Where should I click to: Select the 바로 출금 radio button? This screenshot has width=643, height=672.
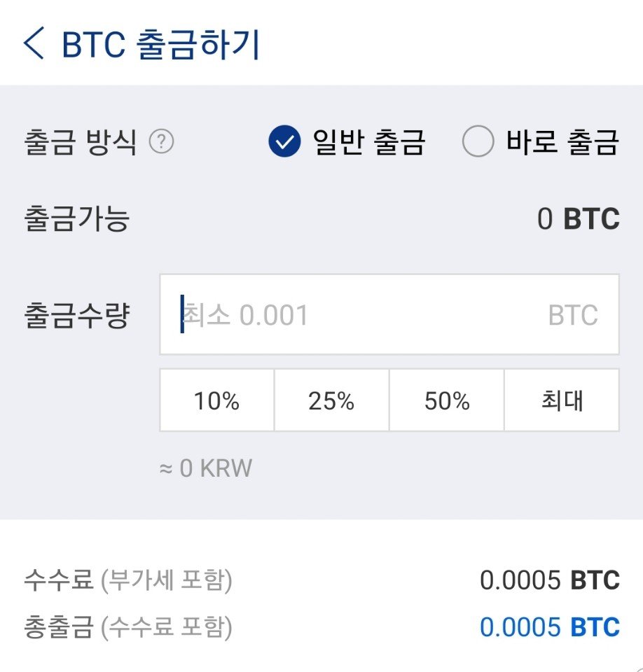coord(478,141)
